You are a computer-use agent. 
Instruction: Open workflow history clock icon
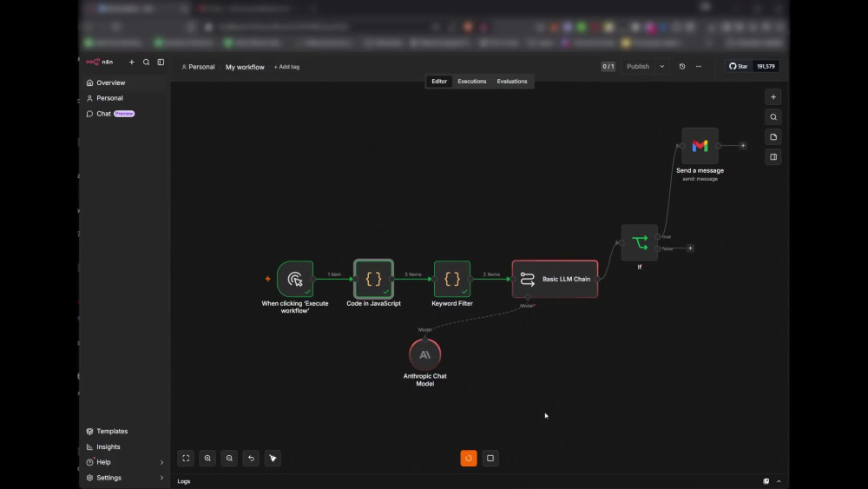[682, 67]
